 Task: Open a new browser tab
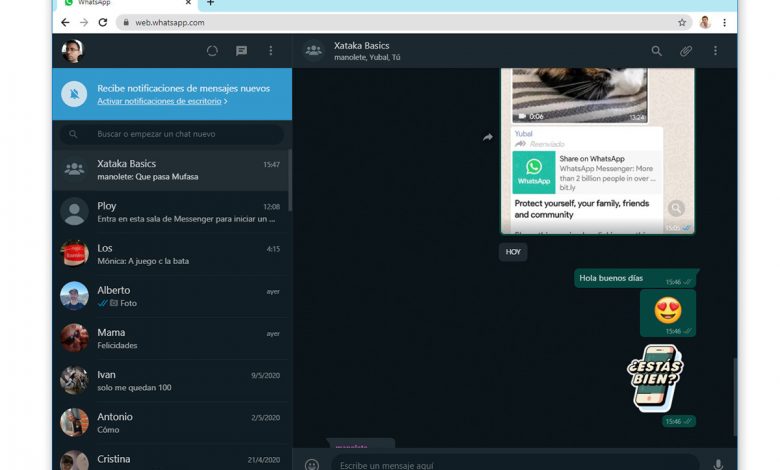point(210,3)
